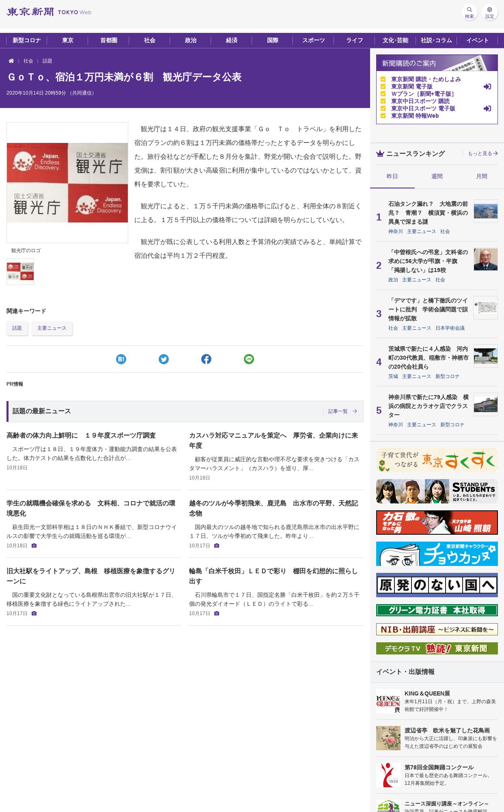
Task: Click the チョウカンヌ character banner
Action: pos(437,554)
